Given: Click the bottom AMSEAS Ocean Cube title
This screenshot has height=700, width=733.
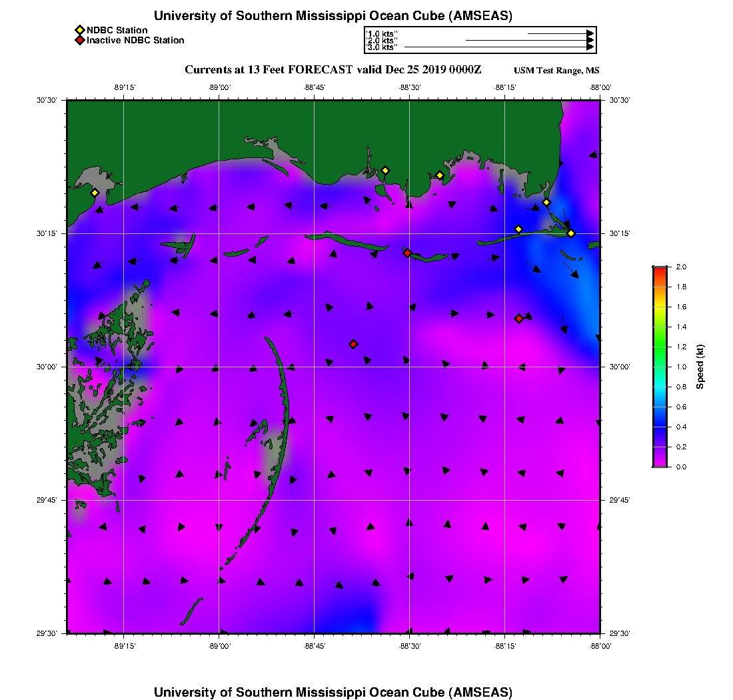Looking at the screenshot, I should point(333,691).
